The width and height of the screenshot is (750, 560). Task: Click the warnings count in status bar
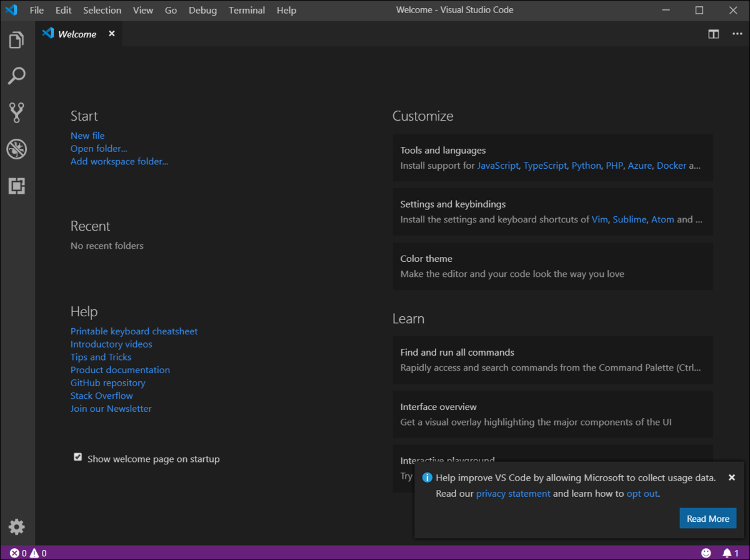[38, 553]
